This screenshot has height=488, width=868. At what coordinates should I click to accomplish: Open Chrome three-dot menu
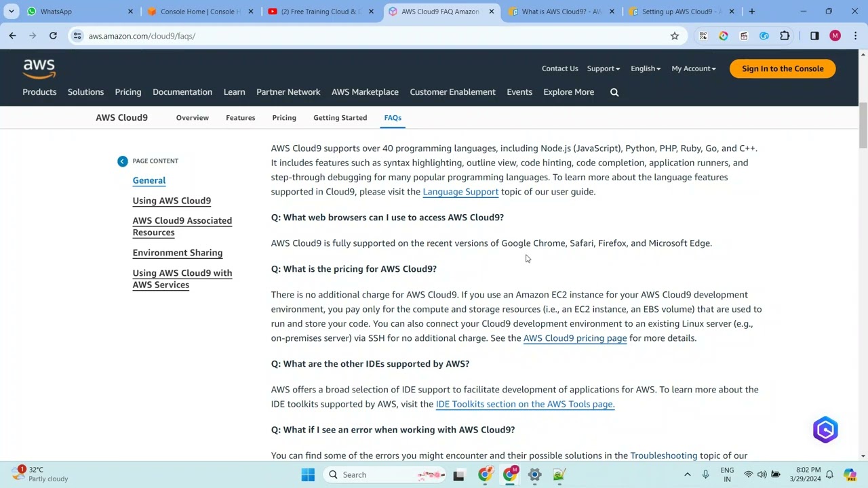click(x=854, y=36)
